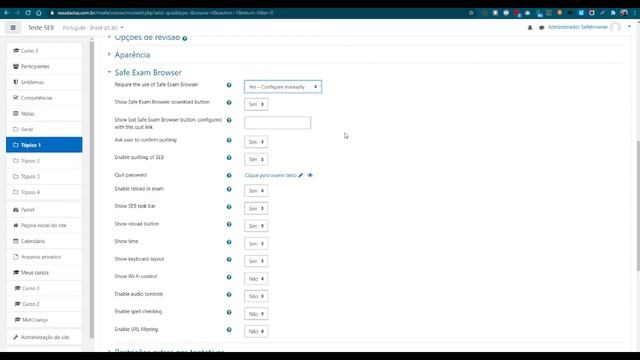The image size is (640, 360).
Task: Open Require Safe Exam Browser dropdown
Action: pos(283,87)
